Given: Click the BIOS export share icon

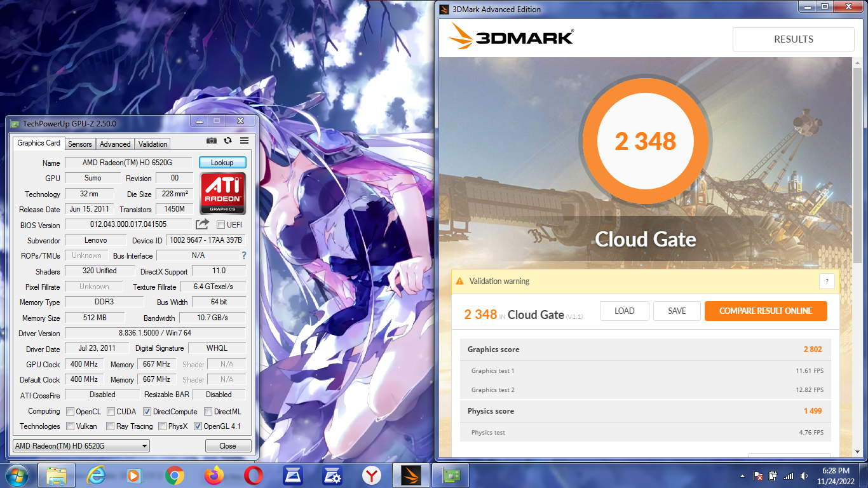Looking at the screenshot, I should click(202, 224).
